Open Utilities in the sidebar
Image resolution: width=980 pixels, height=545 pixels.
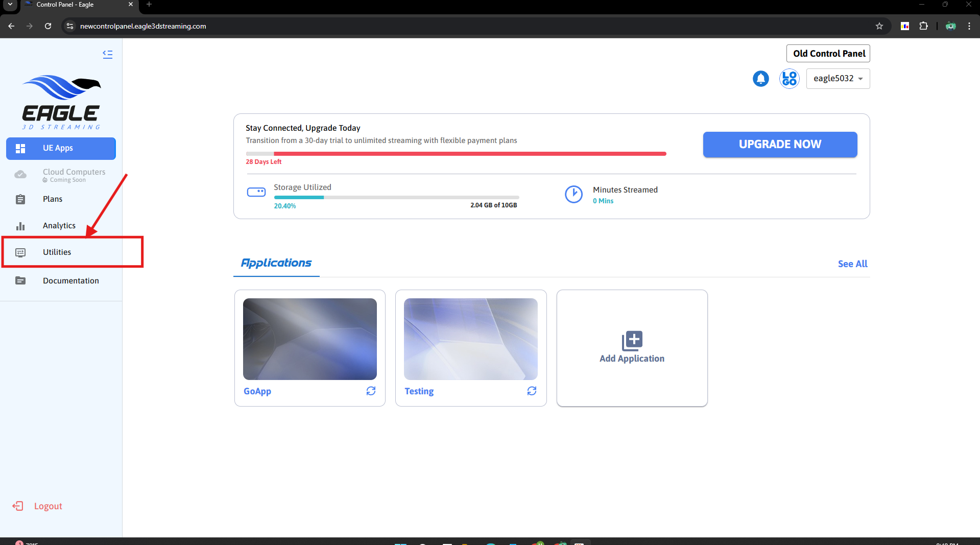click(x=57, y=252)
